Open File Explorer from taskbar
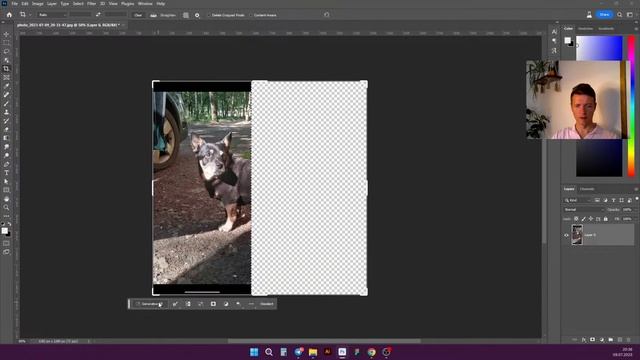The image size is (640, 360). point(313,352)
